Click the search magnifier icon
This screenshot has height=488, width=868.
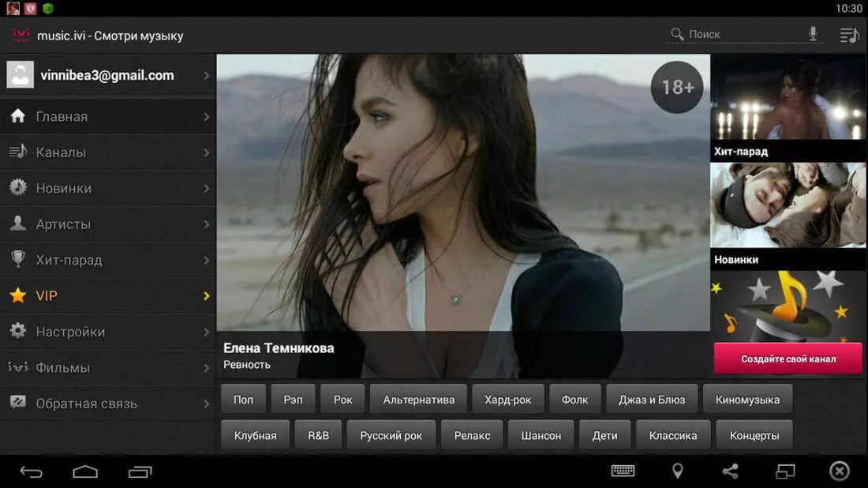pyautogui.click(x=677, y=34)
